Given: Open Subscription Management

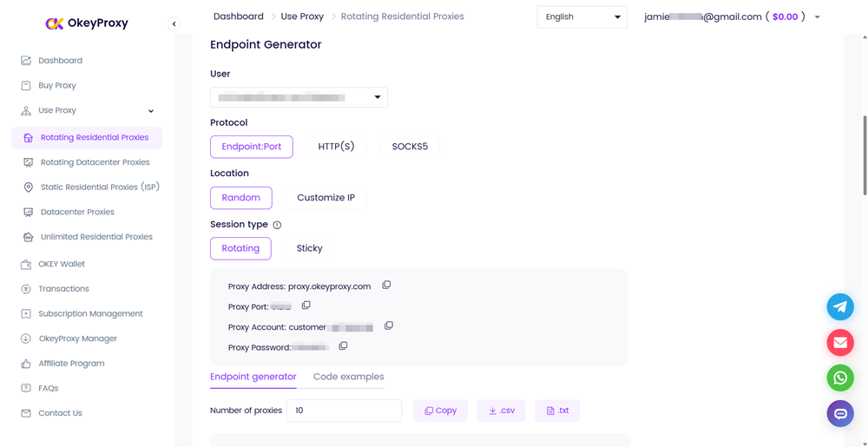Looking at the screenshot, I should 91,313.
